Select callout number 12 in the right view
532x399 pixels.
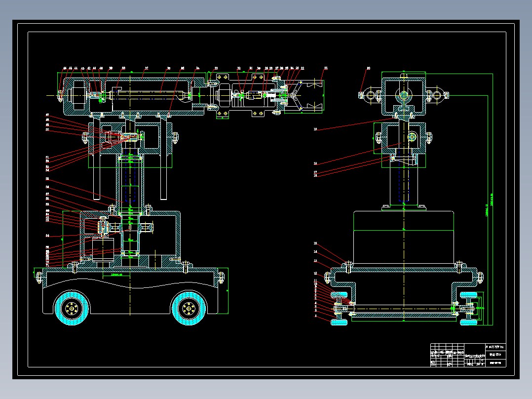315,273
